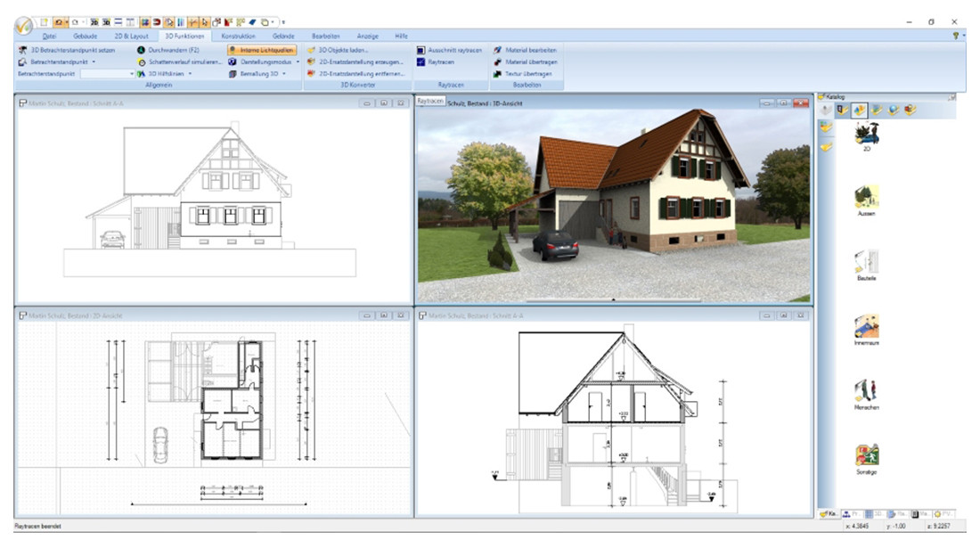The height and width of the screenshot is (548, 980).
Task: Maximize the top-left Schnitt A-A view
Action: [x=384, y=103]
